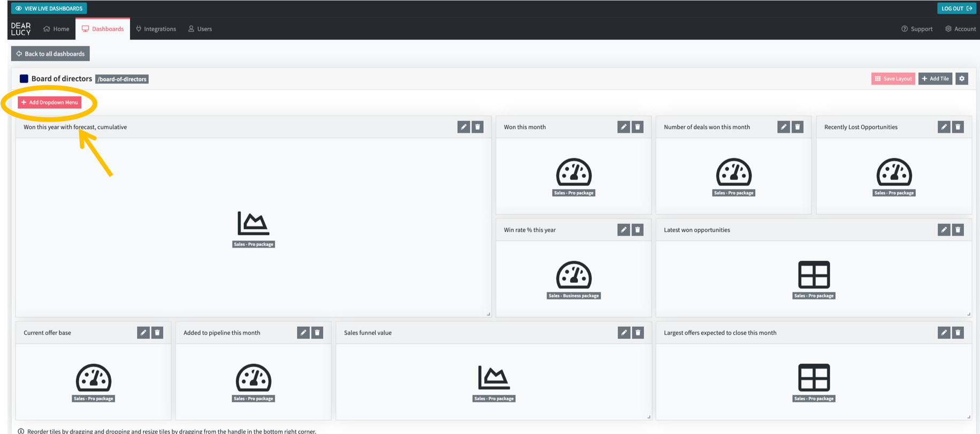The image size is (980, 434).
Task: Delete the 'Latest won opportunities' tile
Action: click(958, 230)
